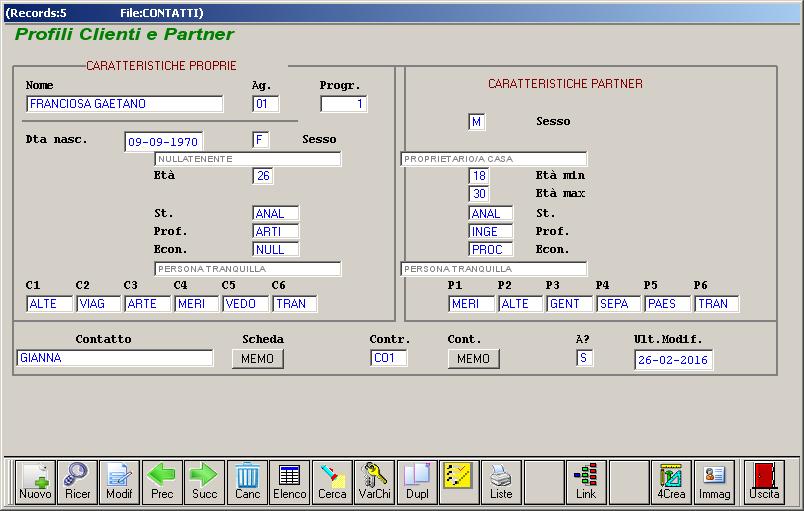Click the C5 field VEDO
804x511 pixels.
pyautogui.click(x=246, y=304)
